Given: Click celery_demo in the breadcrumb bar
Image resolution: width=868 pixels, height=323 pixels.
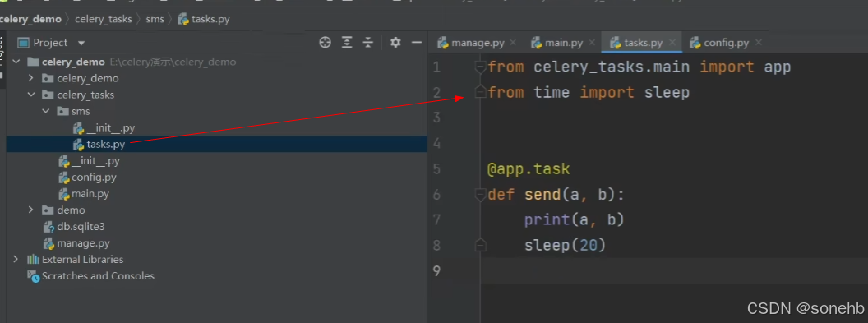Looking at the screenshot, I should pyautogui.click(x=30, y=20).
